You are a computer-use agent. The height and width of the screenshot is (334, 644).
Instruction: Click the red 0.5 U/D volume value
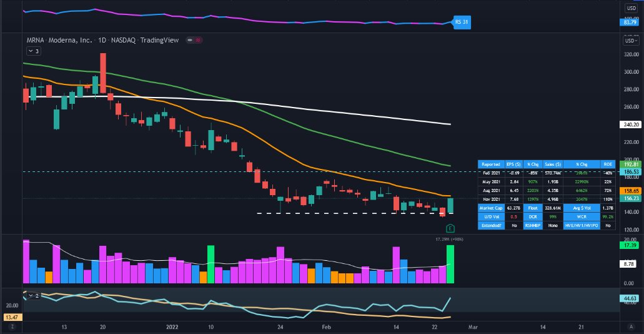point(514,217)
